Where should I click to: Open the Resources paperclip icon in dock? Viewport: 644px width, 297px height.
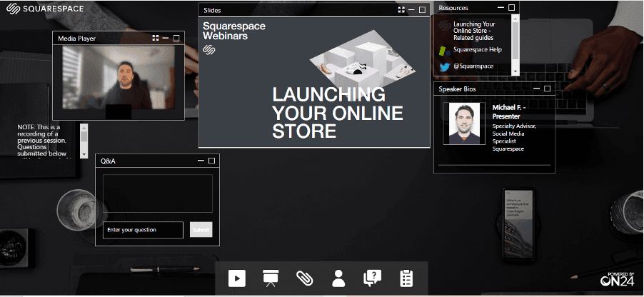[304, 278]
